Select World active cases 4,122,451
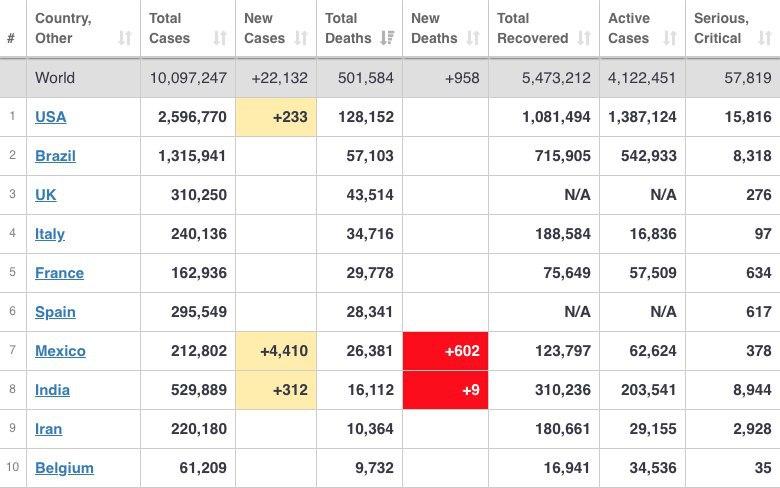The width and height of the screenshot is (780, 488). 642,78
